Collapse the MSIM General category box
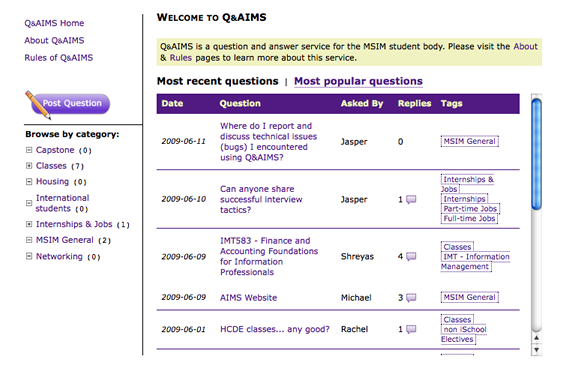The width and height of the screenshot is (576, 366). (29, 240)
